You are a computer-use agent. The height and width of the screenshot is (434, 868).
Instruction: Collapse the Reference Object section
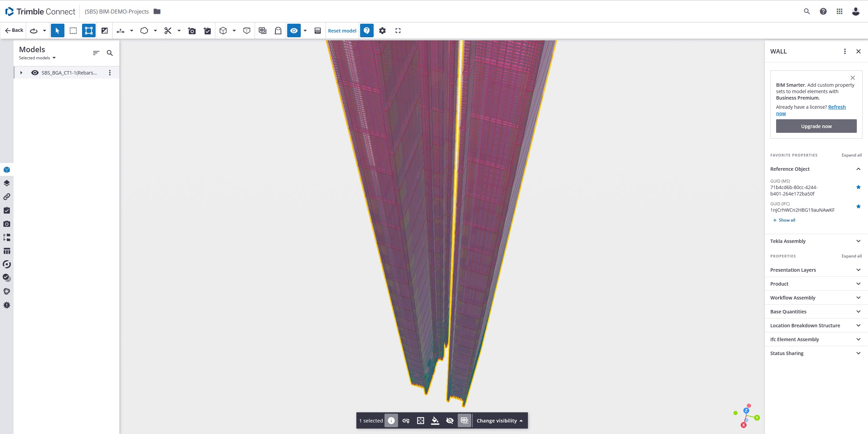click(858, 169)
